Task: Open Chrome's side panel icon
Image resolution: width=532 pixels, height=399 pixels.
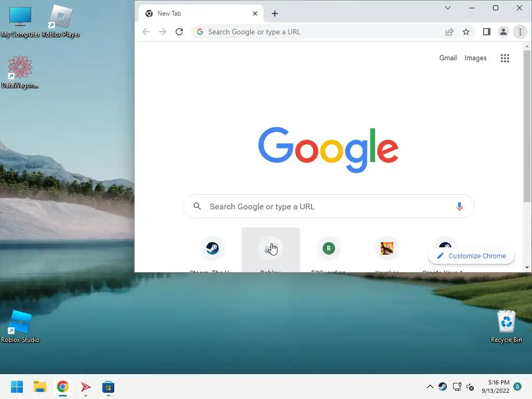Action: 486,32
